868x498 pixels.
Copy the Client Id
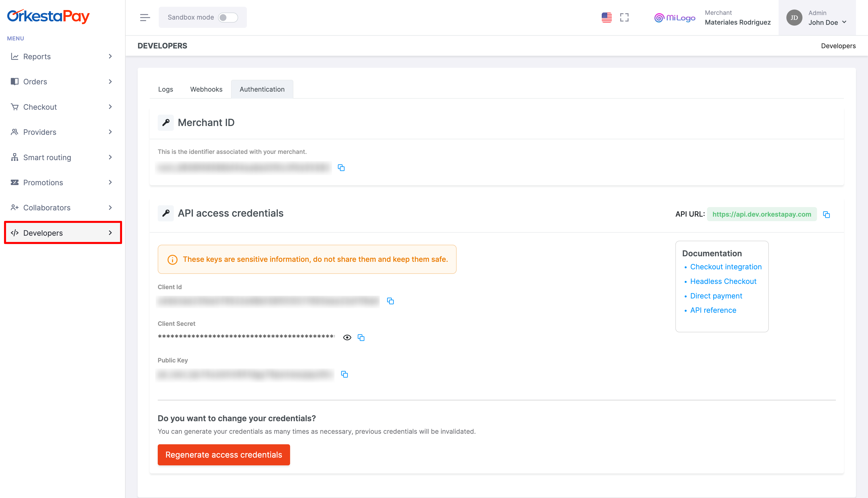(390, 301)
